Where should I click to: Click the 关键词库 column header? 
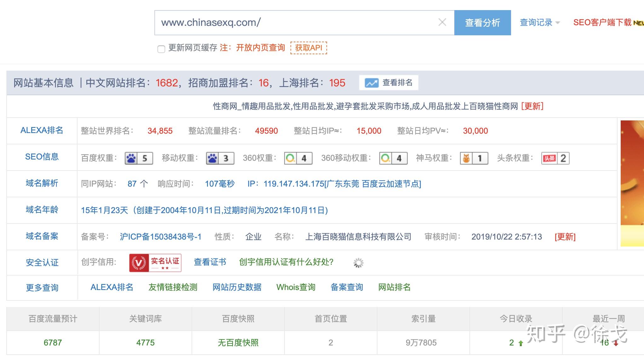146,319
